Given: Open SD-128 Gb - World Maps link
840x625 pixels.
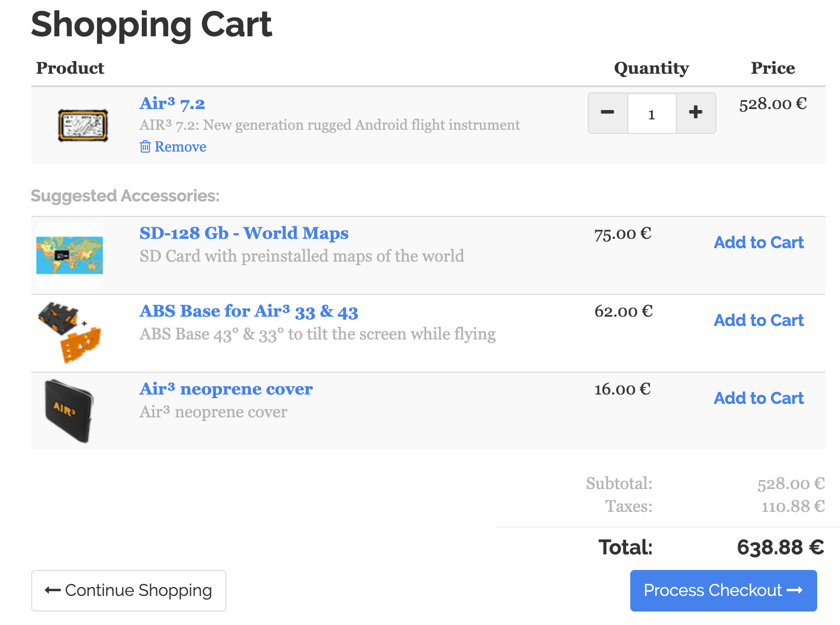Looking at the screenshot, I should [x=244, y=233].
